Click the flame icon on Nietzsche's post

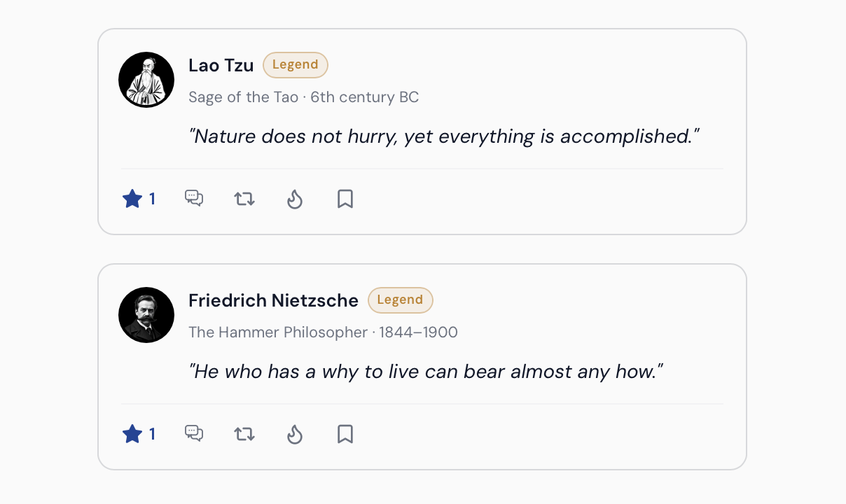(295, 435)
